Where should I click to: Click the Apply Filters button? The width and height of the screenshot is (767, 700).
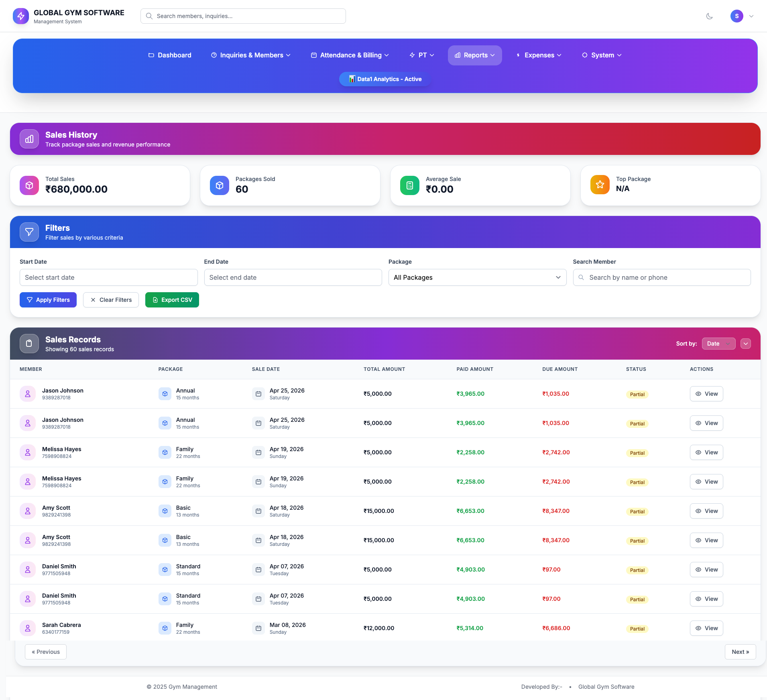click(48, 300)
